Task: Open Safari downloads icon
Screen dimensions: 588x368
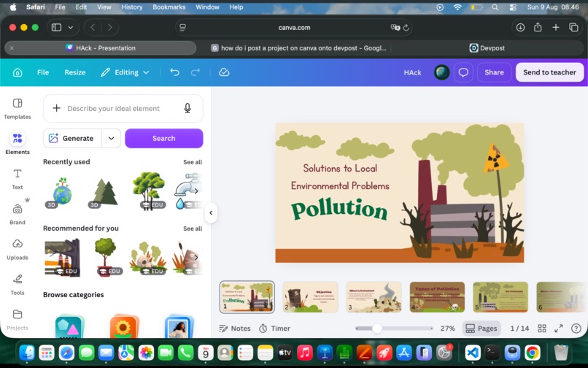Action: [x=520, y=28]
